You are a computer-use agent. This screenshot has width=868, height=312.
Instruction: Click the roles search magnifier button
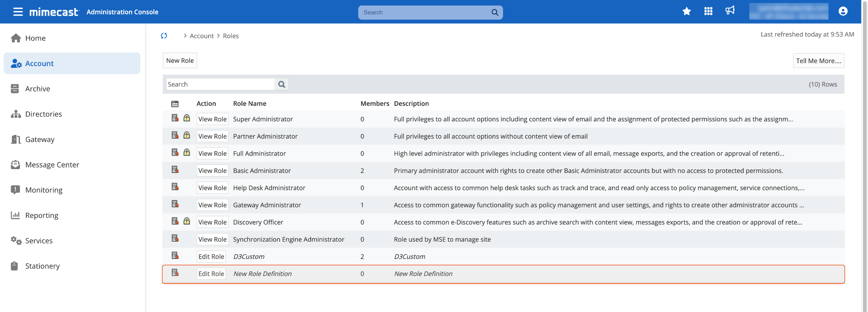pos(281,84)
